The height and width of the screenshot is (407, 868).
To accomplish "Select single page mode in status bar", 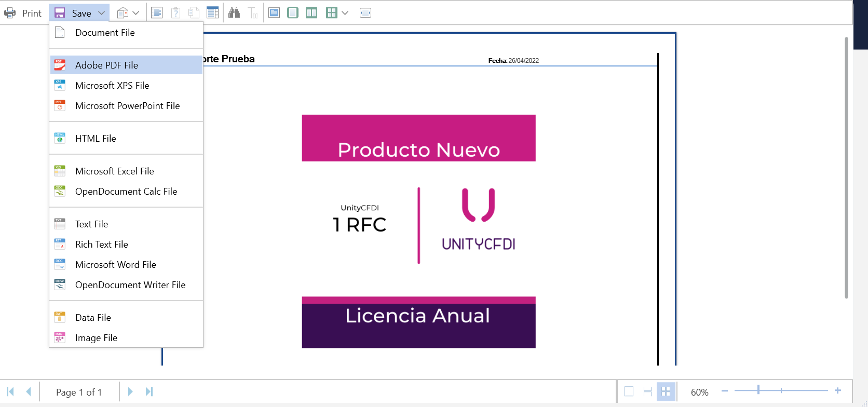I will pyautogui.click(x=629, y=391).
